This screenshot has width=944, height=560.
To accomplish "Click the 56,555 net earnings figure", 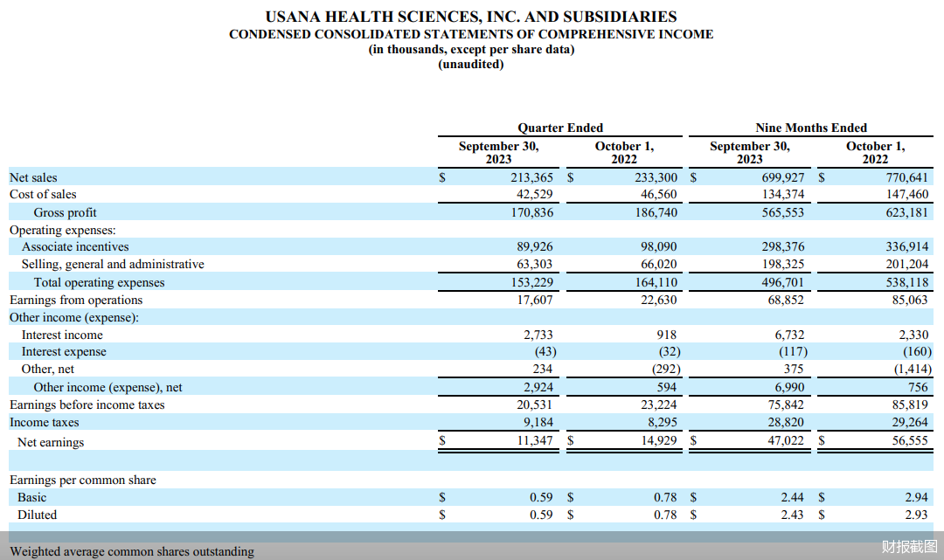I will [x=910, y=441].
